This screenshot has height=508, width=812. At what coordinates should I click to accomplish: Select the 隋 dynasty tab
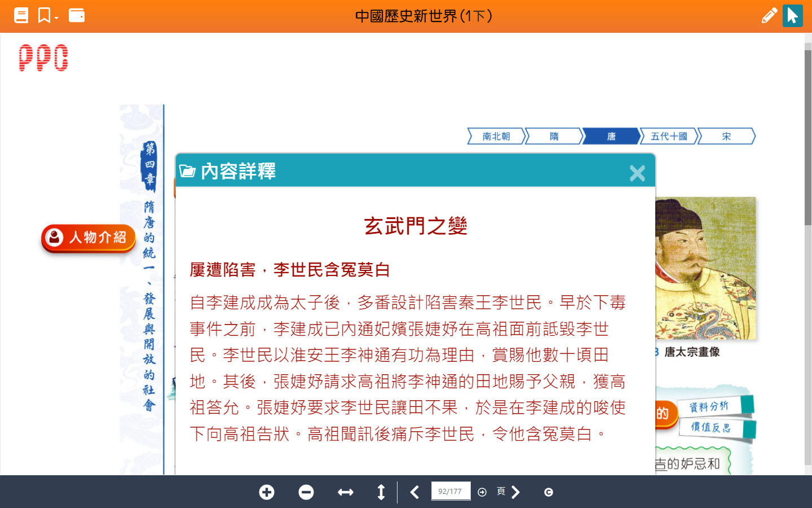(x=554, y=137)
